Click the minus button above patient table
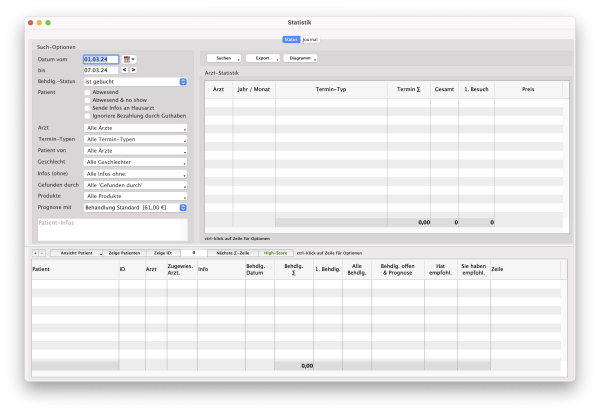600x414 pixels. click(x=42, y=253)
